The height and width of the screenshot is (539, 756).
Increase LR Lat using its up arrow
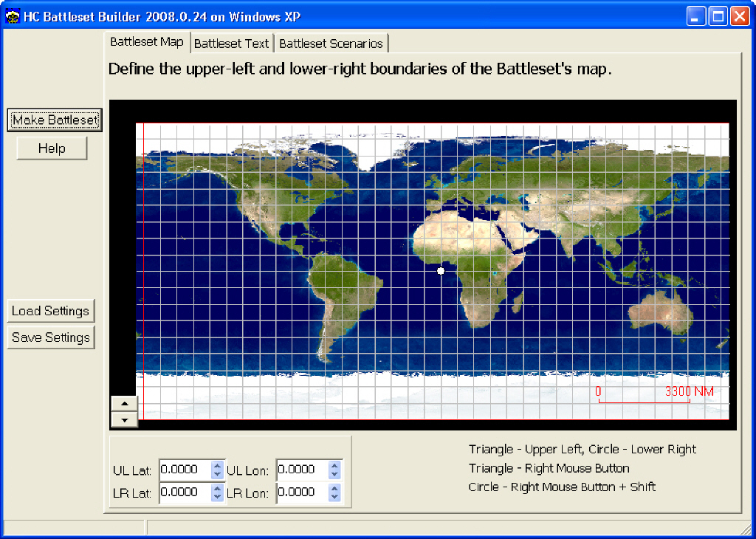pos(217,488)
